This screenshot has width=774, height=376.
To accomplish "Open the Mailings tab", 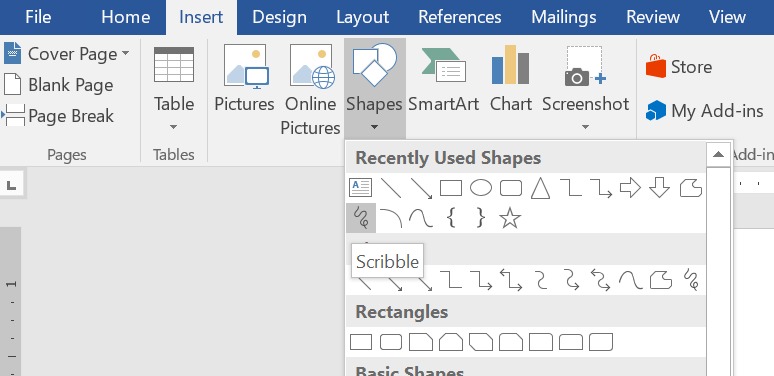I will click(564, 17).
